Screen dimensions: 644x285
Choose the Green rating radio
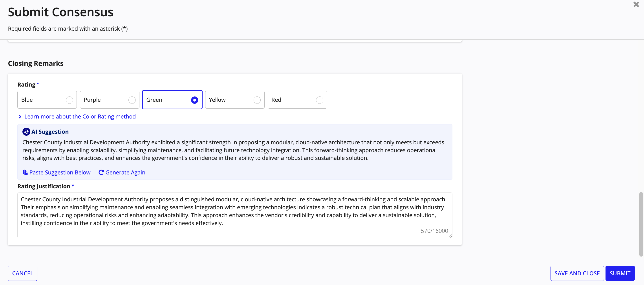tap(194, 100)
